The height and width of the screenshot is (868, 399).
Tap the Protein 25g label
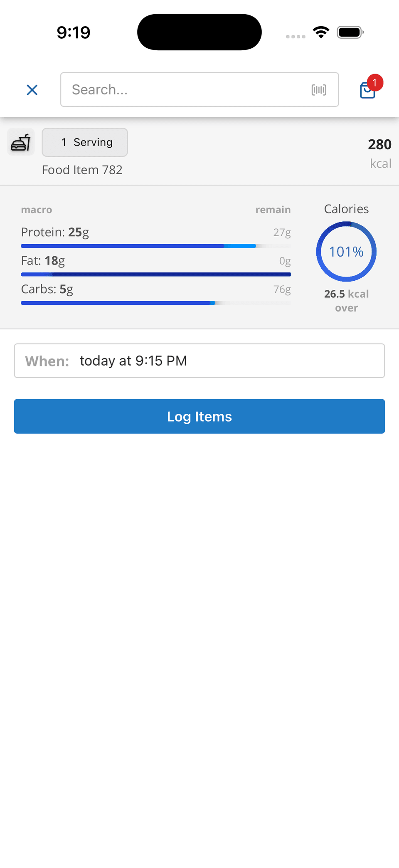(x=55, y=232)
